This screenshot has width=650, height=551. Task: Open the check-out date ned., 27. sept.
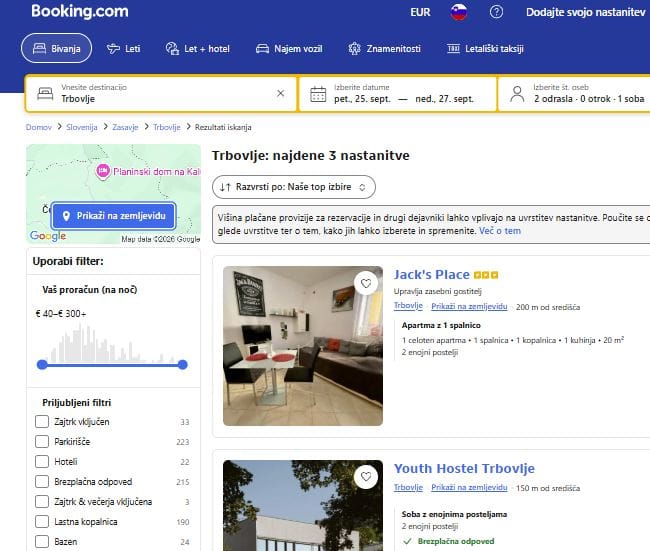(x=444, y=99)
